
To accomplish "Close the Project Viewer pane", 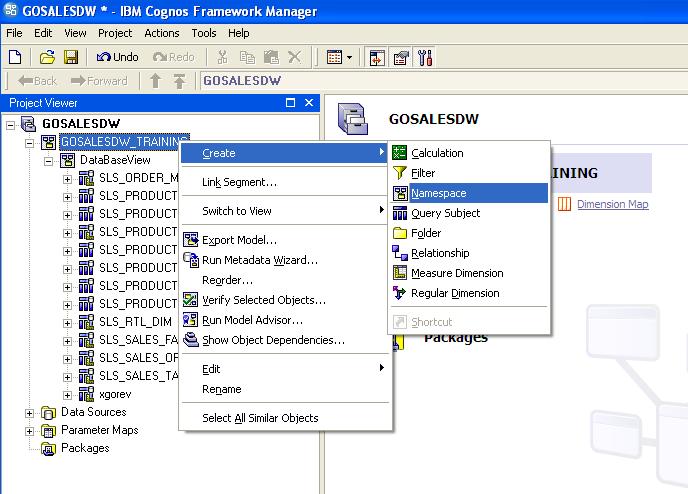I will 309,103.
